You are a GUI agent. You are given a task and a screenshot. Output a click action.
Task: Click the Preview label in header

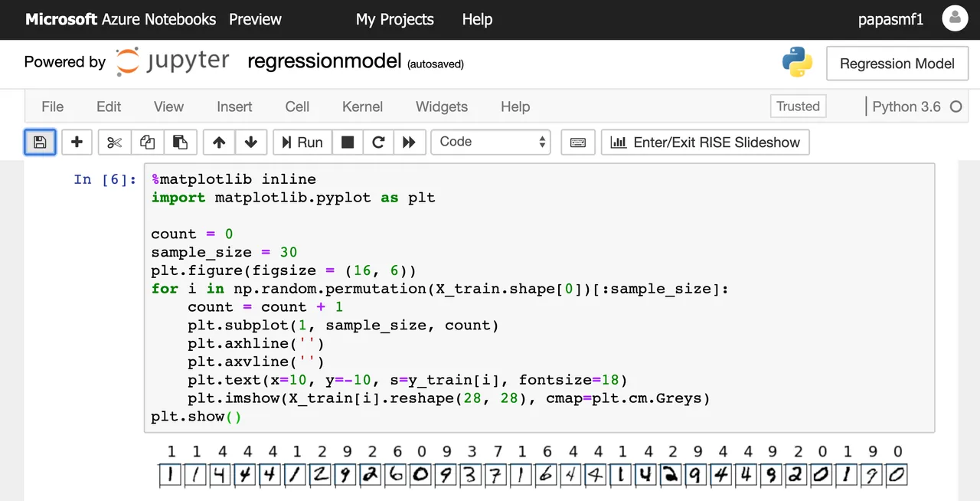tap(256, 19)
